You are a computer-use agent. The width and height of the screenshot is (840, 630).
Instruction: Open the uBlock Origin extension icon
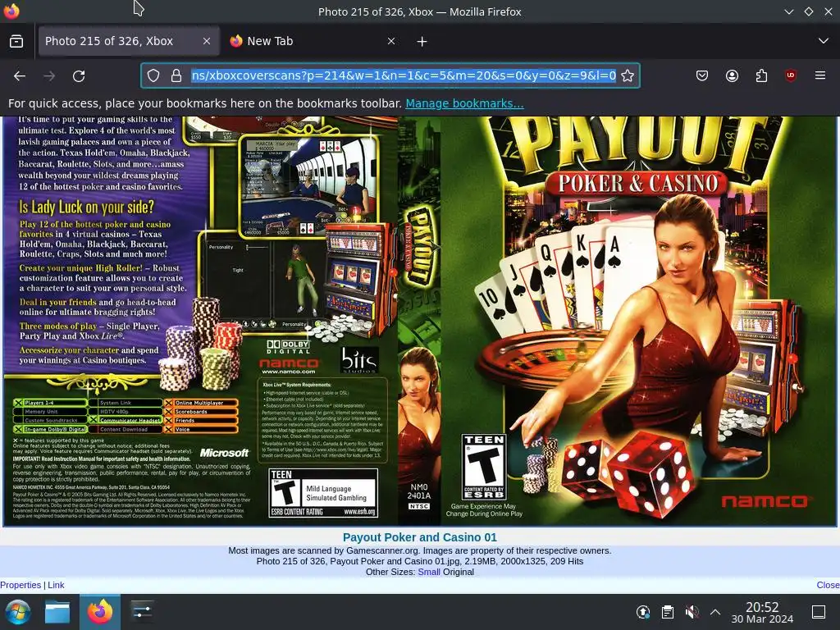click(x=791, y=75)
